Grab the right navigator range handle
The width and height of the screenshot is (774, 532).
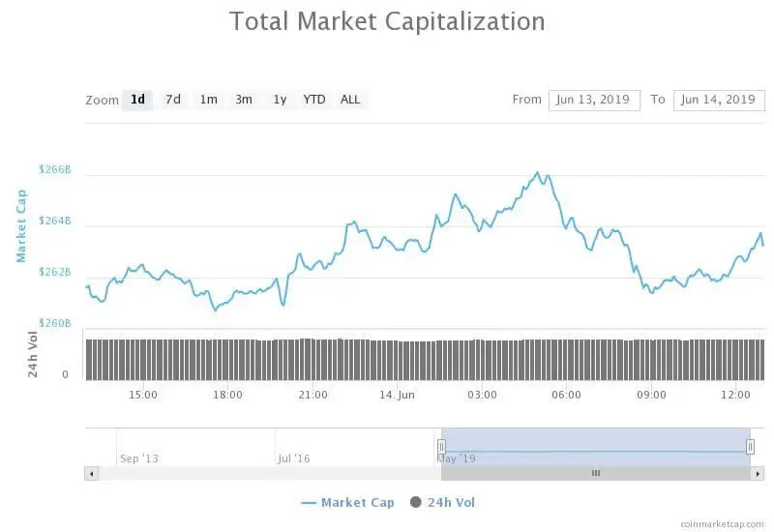[750, 446]
